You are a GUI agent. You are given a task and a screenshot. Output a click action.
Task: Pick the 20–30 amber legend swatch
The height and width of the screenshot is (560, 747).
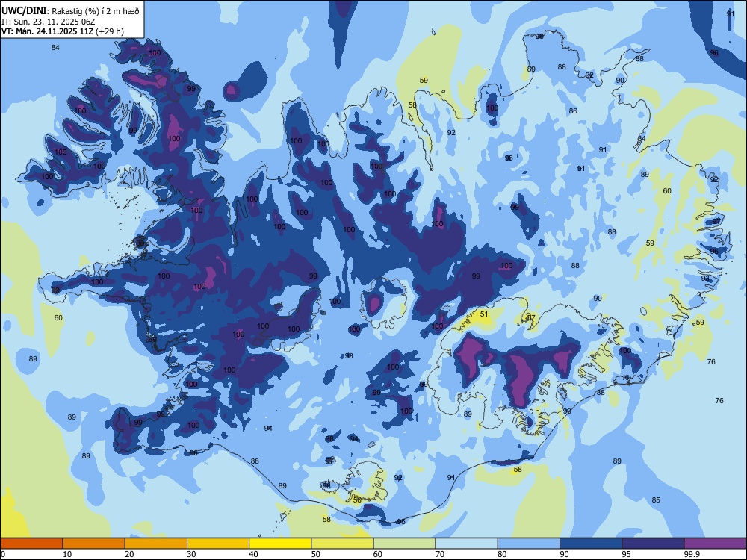click(x=156, y=544)
